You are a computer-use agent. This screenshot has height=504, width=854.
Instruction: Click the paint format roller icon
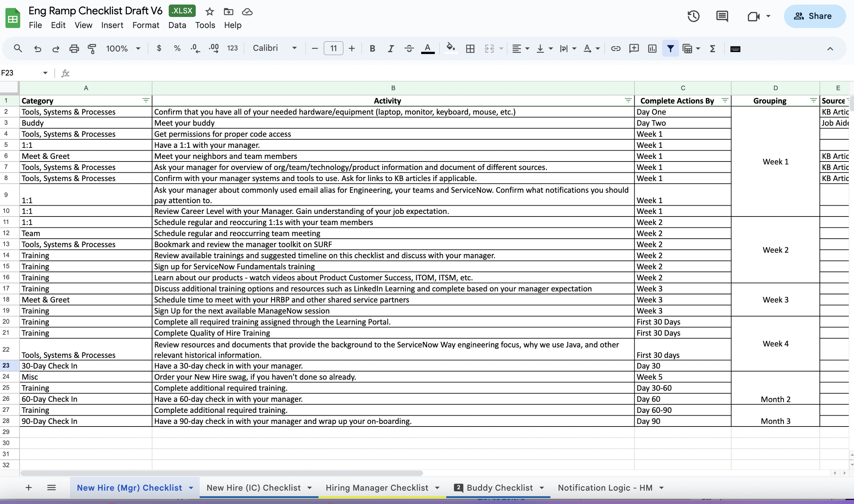[x=92, y=48]
